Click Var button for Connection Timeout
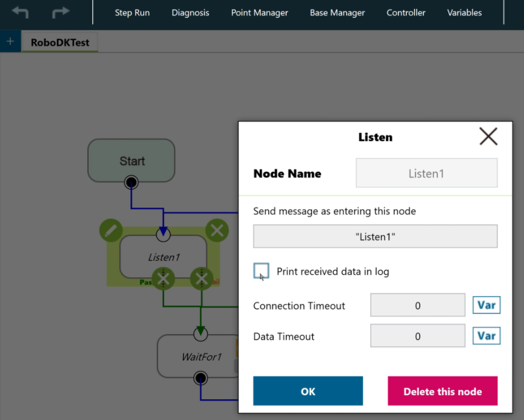This screenshot has height=420, width=524. click(486, 305)
